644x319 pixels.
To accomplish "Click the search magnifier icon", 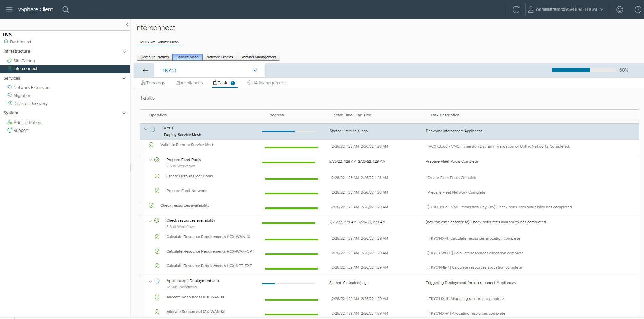I will 66,9.
